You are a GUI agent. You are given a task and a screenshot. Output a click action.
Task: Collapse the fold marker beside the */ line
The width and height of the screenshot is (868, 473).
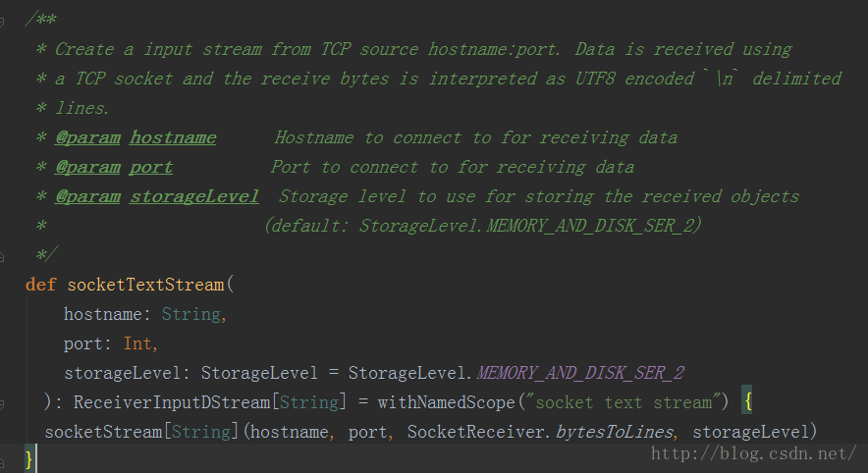[x=2, y=257]
